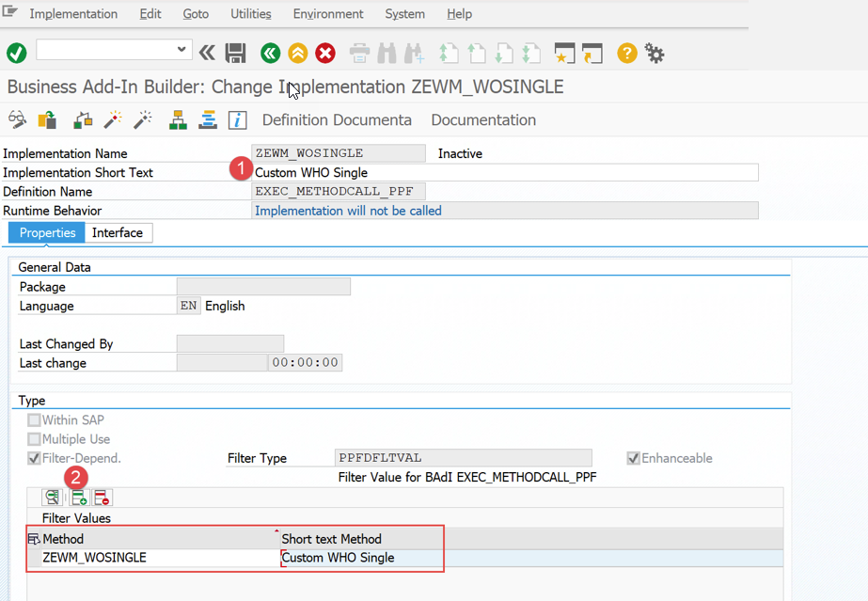This screenshot has width=868, height=601.
Task: Create a new session window icon
Action: click(564, 53)
